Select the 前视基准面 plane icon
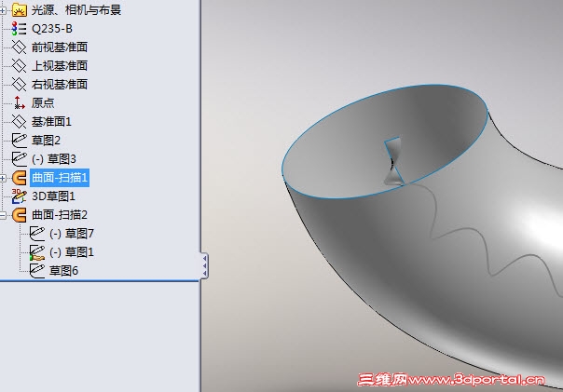 click(19, 47)
